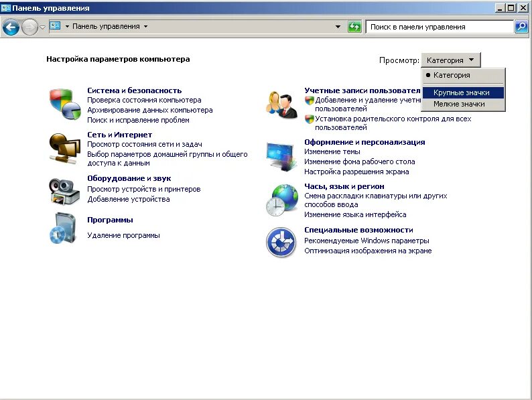
Task: Open Сеть и Интернет category
Action: (x=119, y=135)
